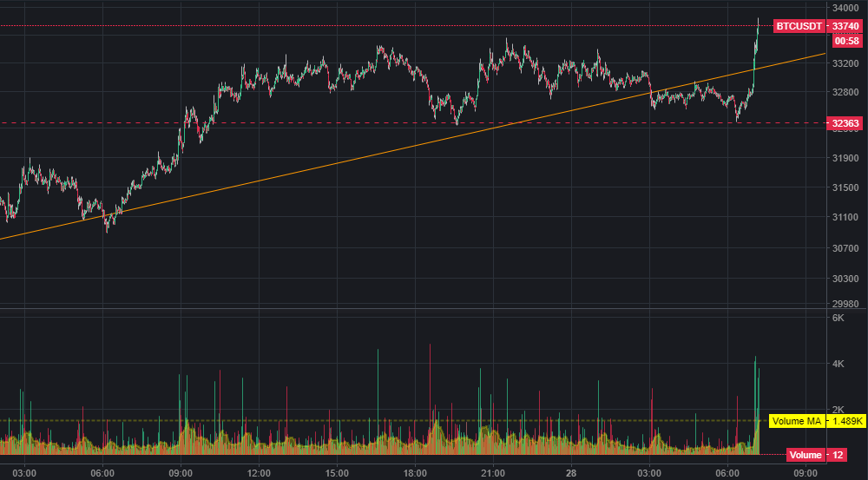Click the 34000 price axis label
The width and height of the screenshot is (868, 480).
[x=845, y=8]
